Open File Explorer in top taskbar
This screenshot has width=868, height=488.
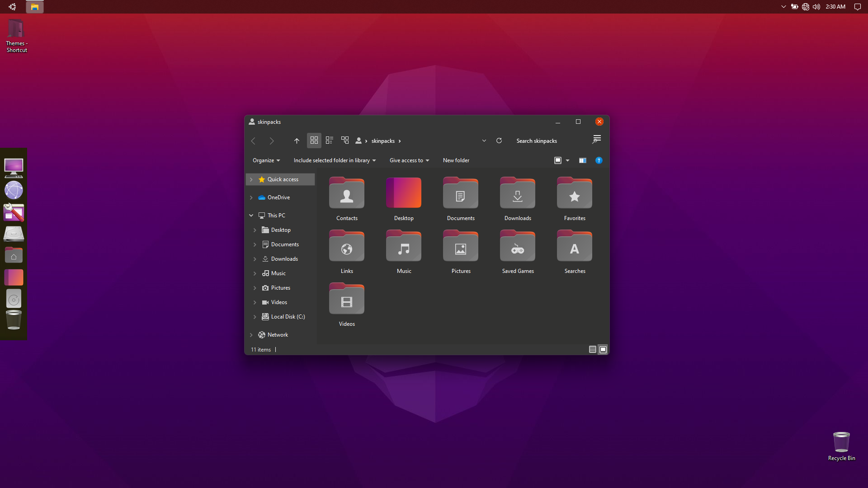[35, 7]
